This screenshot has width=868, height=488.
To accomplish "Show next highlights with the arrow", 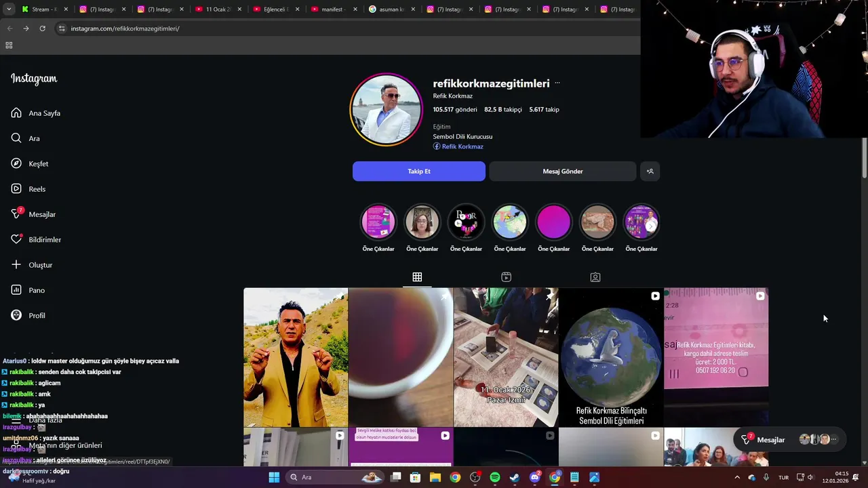I will click(651, 226).
